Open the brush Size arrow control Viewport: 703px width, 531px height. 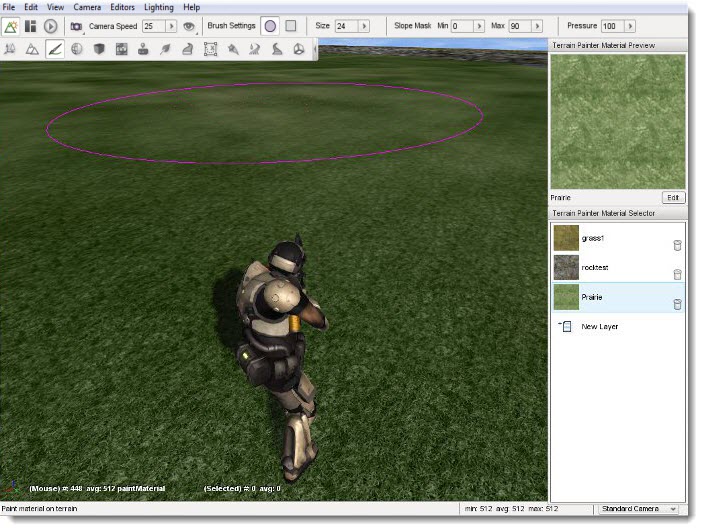coord(364,26)
